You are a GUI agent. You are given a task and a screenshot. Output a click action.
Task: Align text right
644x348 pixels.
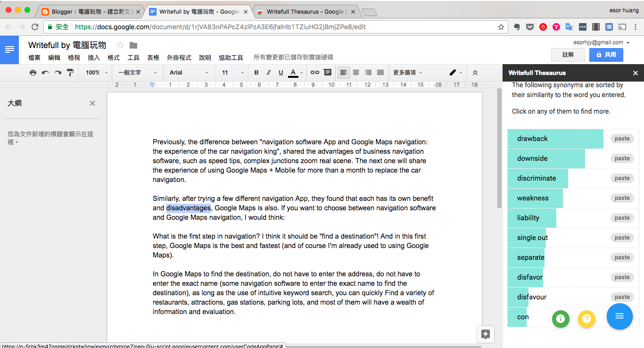(x=368, y=73)
